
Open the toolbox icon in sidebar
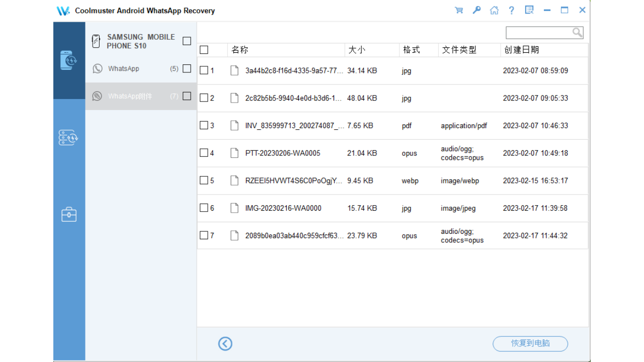tap(69, 214)
